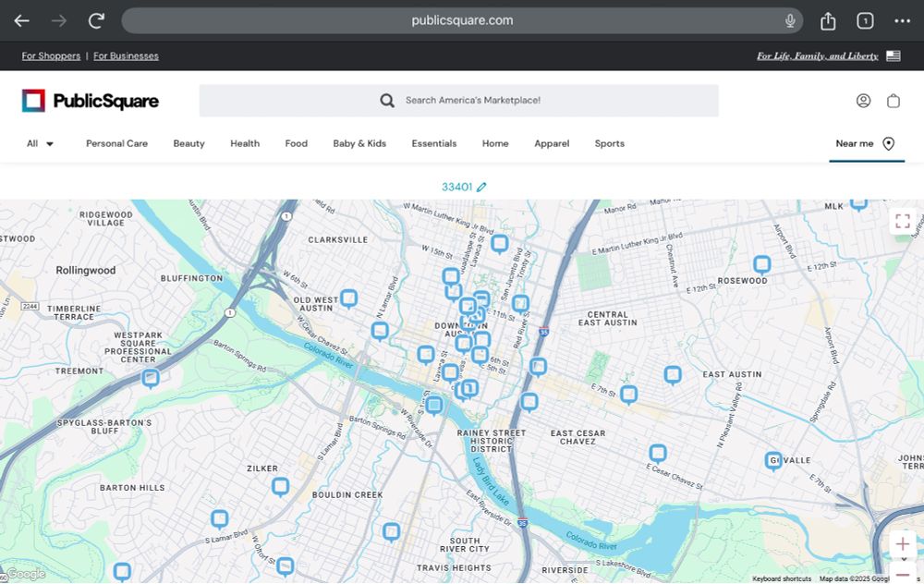The width and height of the screenshot is (924, 584).
Task: Click the Google logo on the map
Action: coord(25,574)
